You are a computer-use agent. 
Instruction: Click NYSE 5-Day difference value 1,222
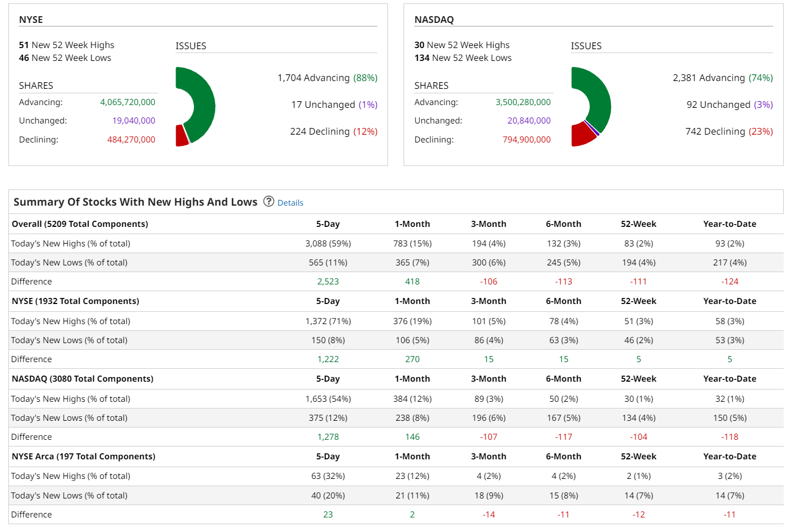328,359
